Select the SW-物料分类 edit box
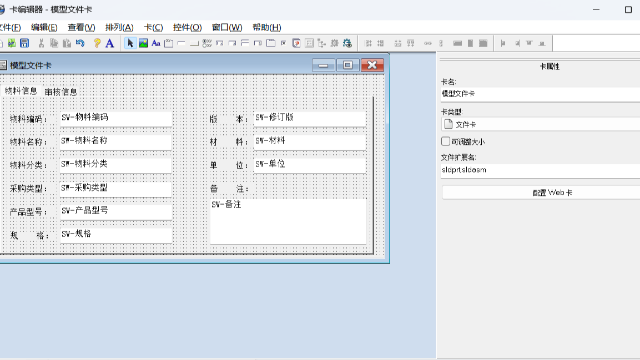Screen dimensions: 640x360 click(116, 165)
